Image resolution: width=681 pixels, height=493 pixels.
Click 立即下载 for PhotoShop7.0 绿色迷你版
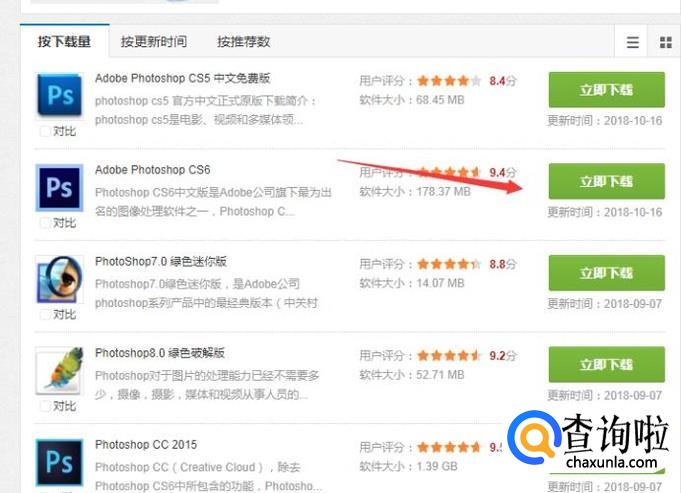click(x=606, y=273)
